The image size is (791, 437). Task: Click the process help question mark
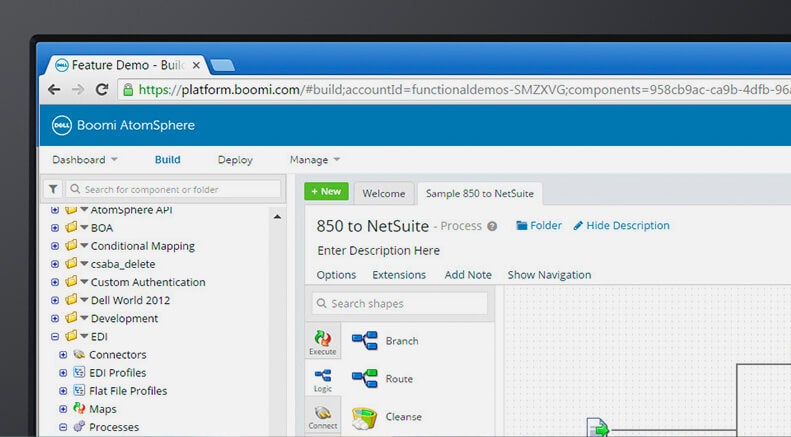tap(492, 226)
